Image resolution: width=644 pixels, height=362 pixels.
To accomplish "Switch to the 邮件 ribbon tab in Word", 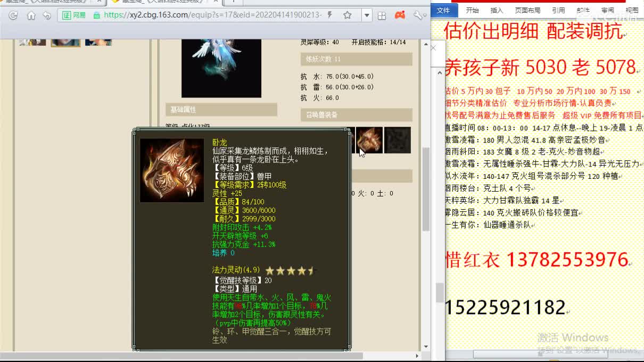I will (x=583, y=10).
